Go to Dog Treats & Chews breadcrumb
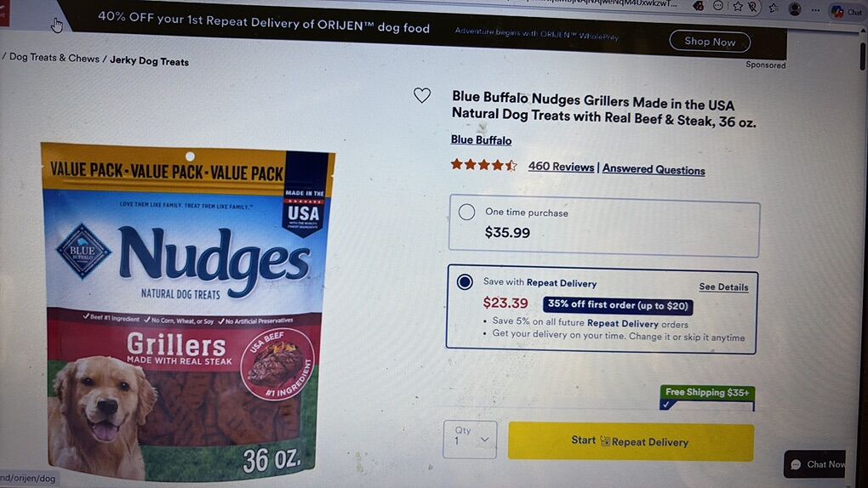 [x=54, y=58]
